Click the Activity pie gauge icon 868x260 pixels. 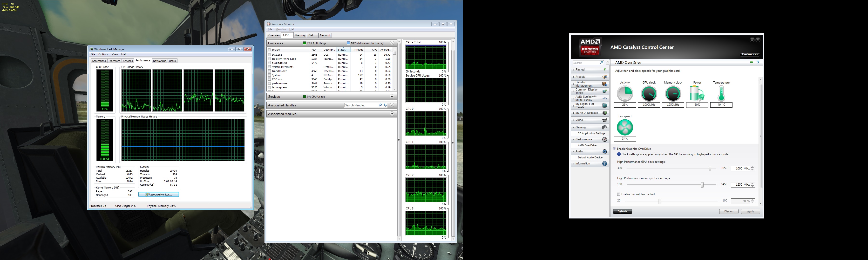tap(625, 93)
